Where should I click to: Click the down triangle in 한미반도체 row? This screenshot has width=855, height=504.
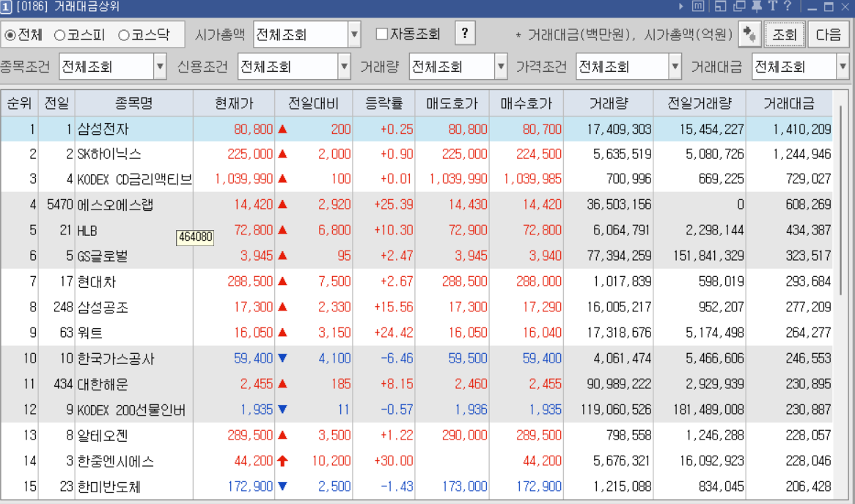[282, 486]
